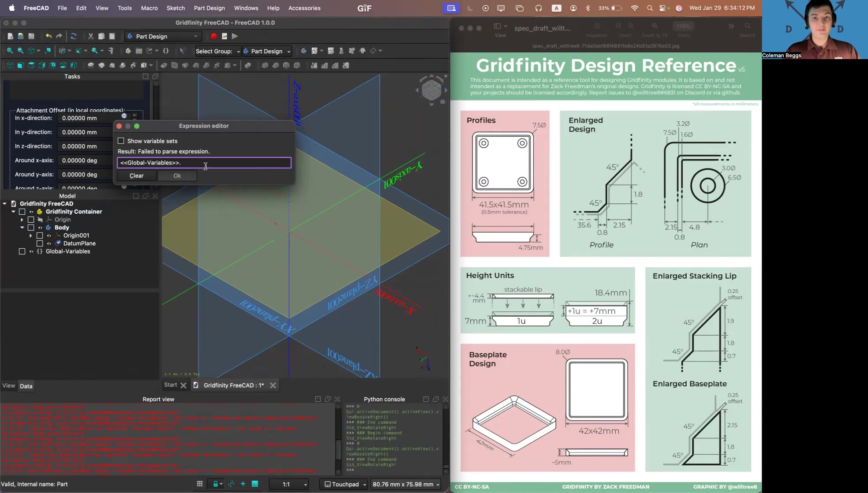Click the Fit All magnifier icon
The width and height of the screenshot is (868, 493).
coord(10,51)
